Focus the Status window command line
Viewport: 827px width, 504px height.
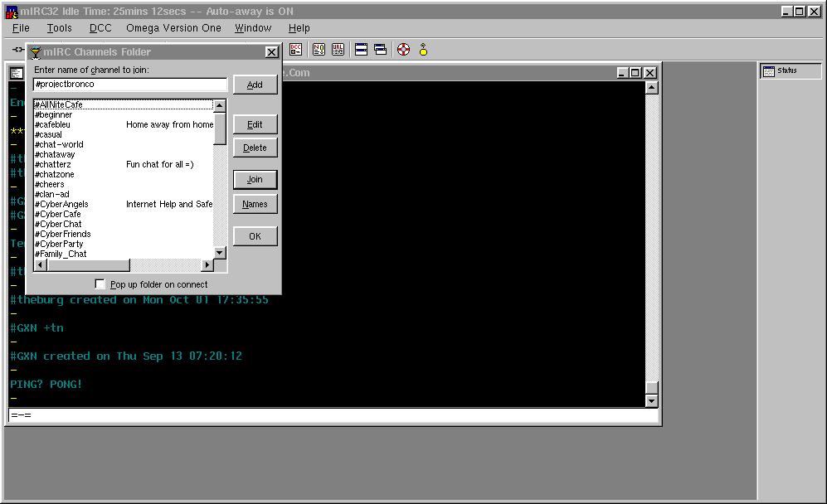(x=333, y=415)
